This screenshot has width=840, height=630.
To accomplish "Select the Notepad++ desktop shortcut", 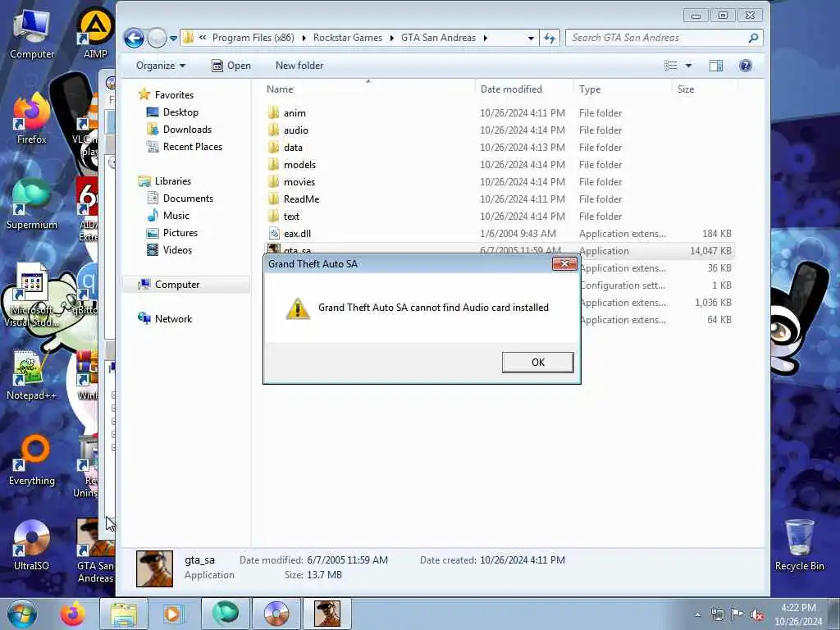I will [31, 376].
